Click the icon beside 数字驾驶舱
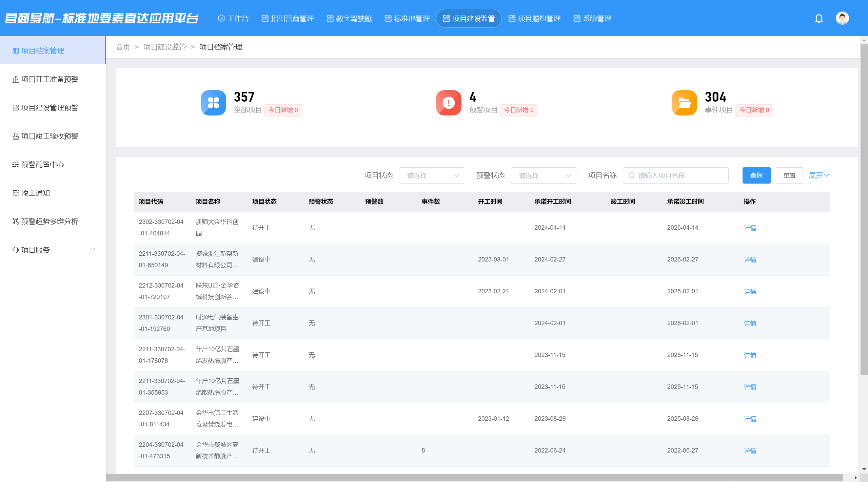 point(330,18)
